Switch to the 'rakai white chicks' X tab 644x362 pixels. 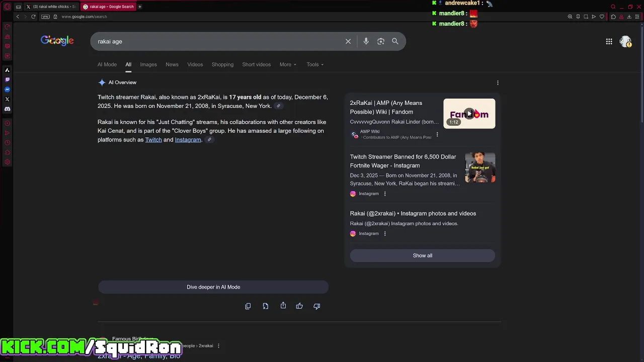(x=51, y=7)
